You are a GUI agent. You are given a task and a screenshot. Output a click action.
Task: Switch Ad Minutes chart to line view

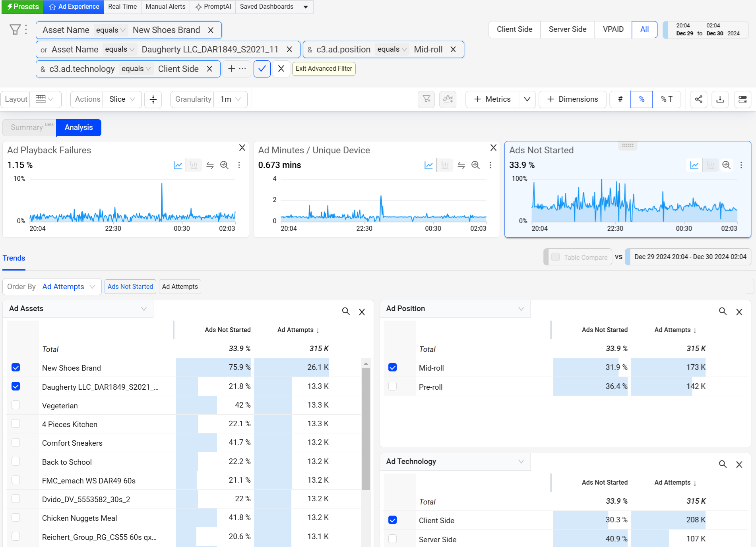pyautogui.click(x=428, y=165)
